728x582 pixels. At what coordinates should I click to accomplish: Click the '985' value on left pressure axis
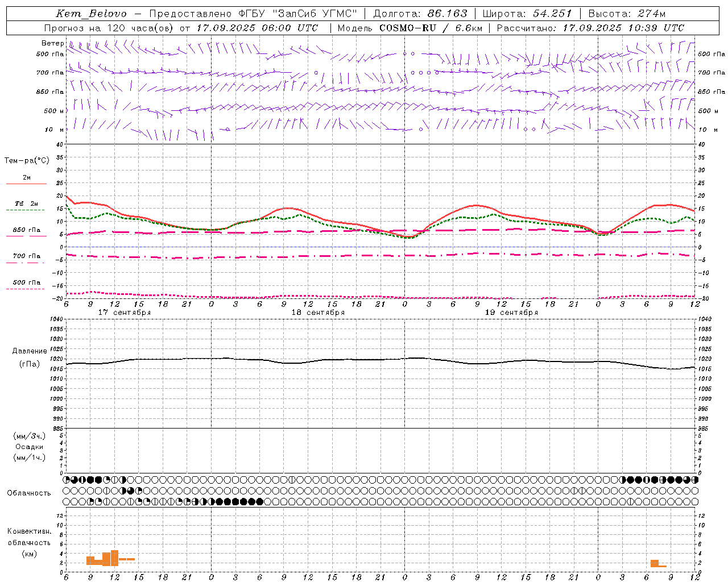(57, 429)
